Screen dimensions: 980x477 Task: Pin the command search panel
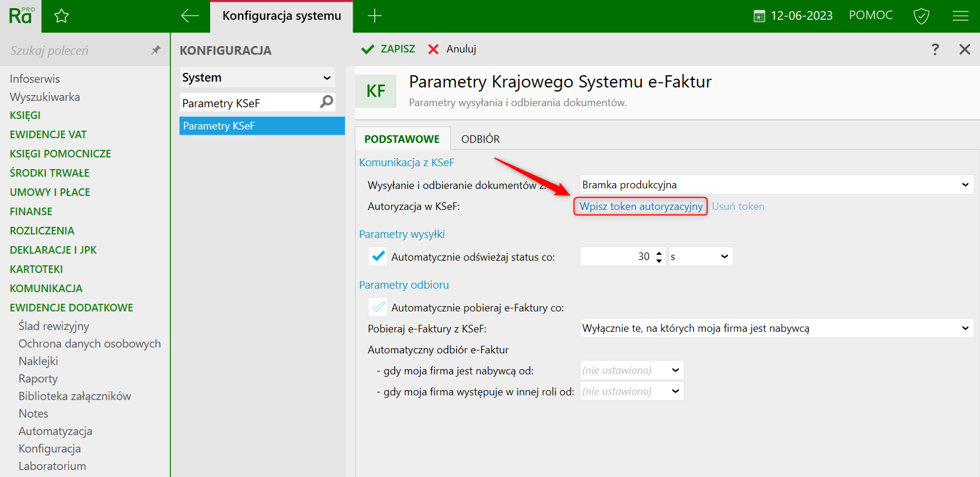pos(156,50)
